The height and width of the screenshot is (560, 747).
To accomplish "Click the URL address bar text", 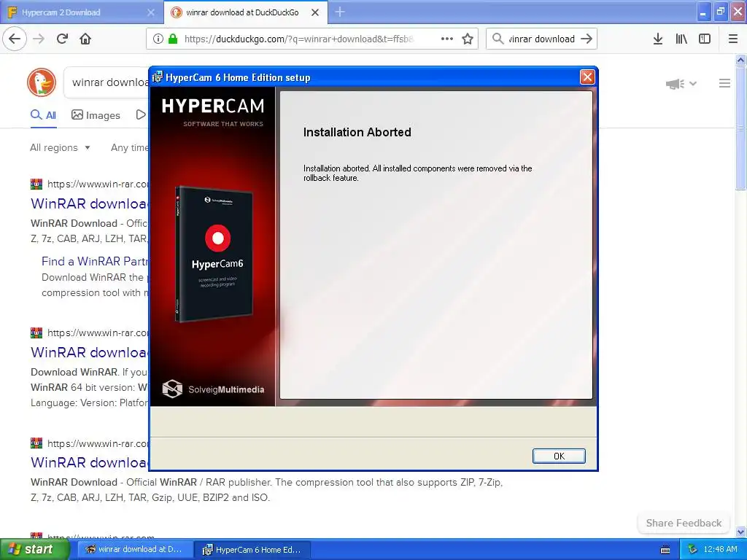I will pyautogui.click(x=298, y=39).
